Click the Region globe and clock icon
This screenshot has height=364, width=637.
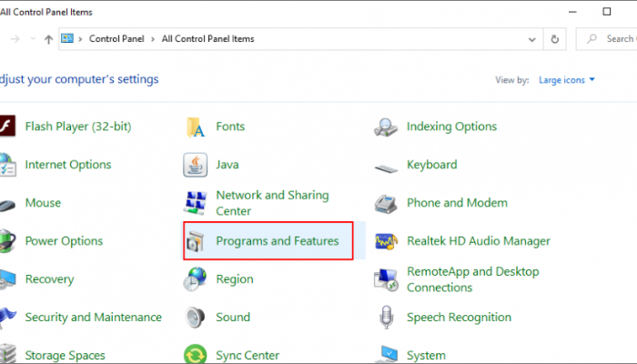195,279
